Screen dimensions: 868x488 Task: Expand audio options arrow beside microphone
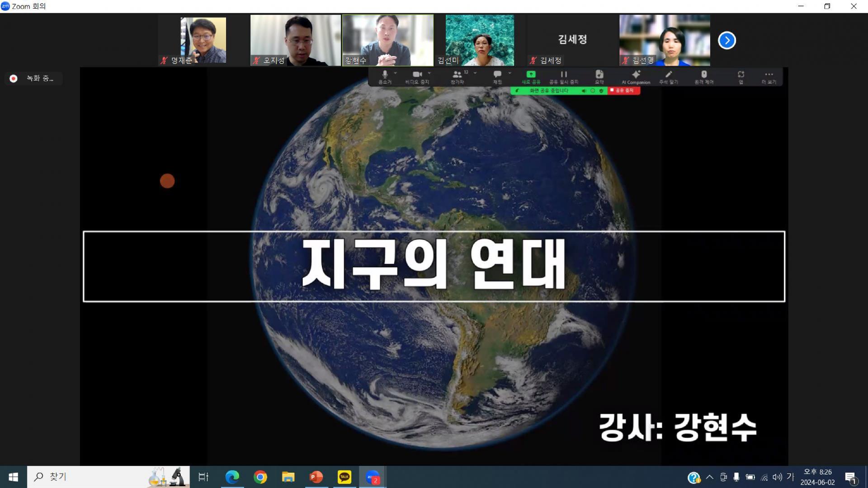(395, 73)
